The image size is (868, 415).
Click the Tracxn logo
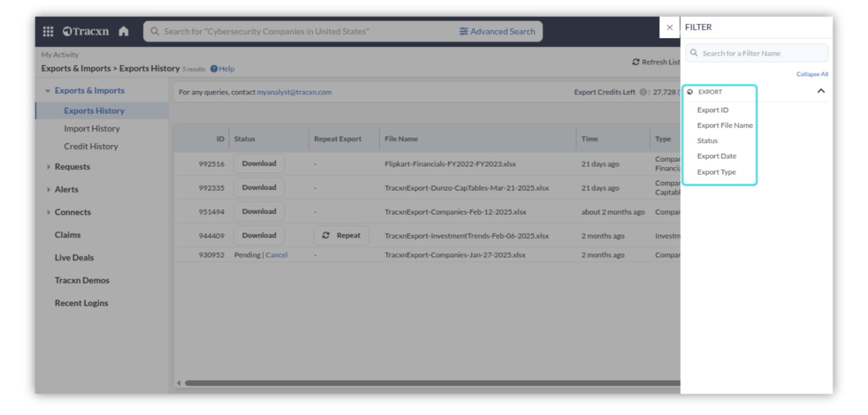[x=86, y=31]
